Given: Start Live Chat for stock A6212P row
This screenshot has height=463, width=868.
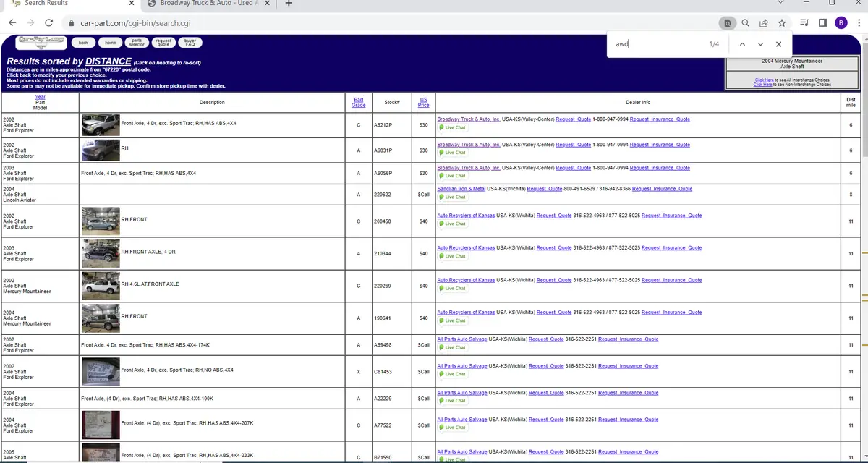Looking at the screenshot, I should click(453, 127).
